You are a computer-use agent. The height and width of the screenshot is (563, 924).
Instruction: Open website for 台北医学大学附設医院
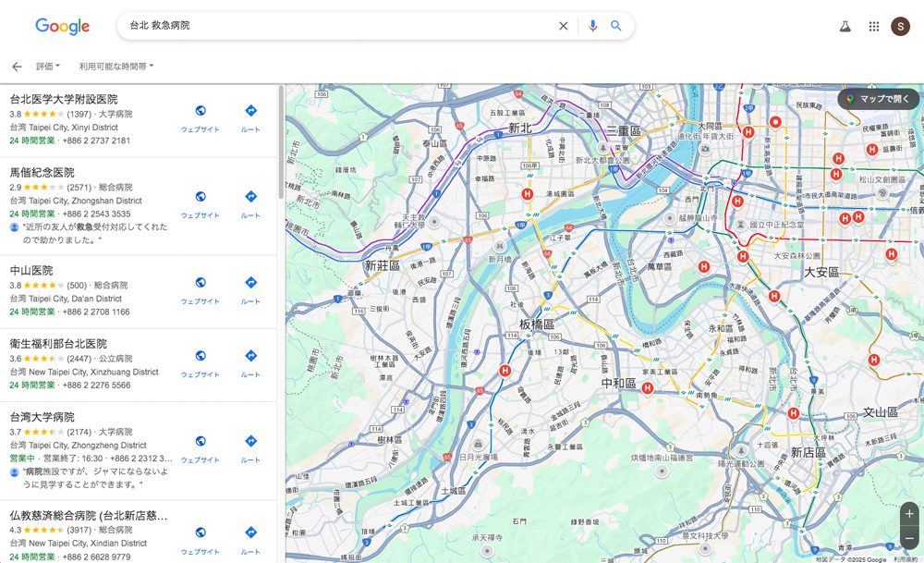pos(201,118)
